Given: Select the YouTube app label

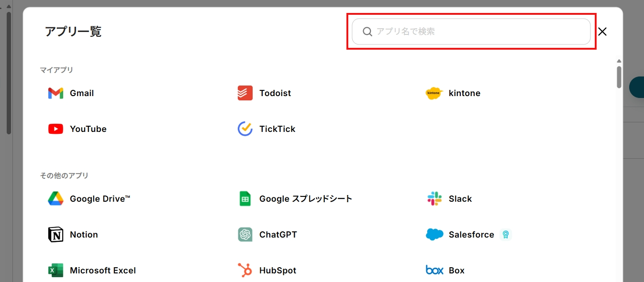Looking at the screenshot, I should (x=88, y=129).
